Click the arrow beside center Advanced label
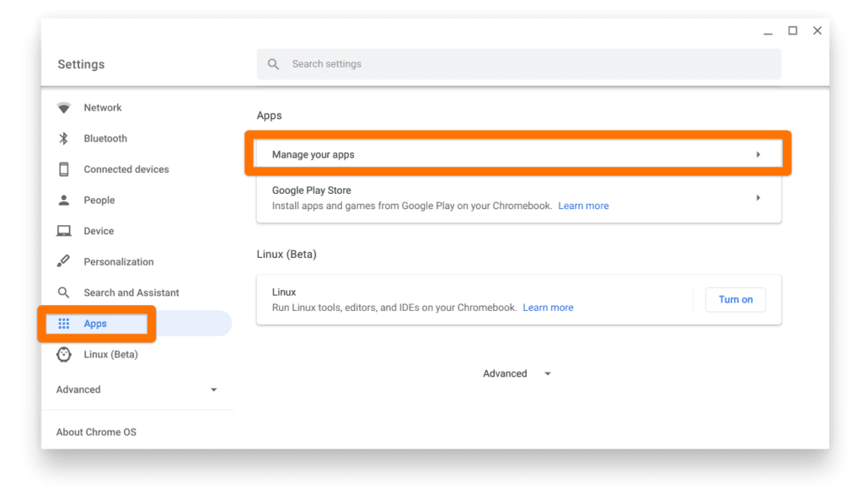 (548, 374)
